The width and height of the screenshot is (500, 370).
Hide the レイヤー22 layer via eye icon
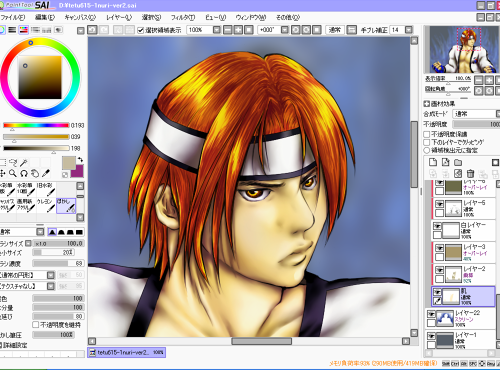[431, 314]
